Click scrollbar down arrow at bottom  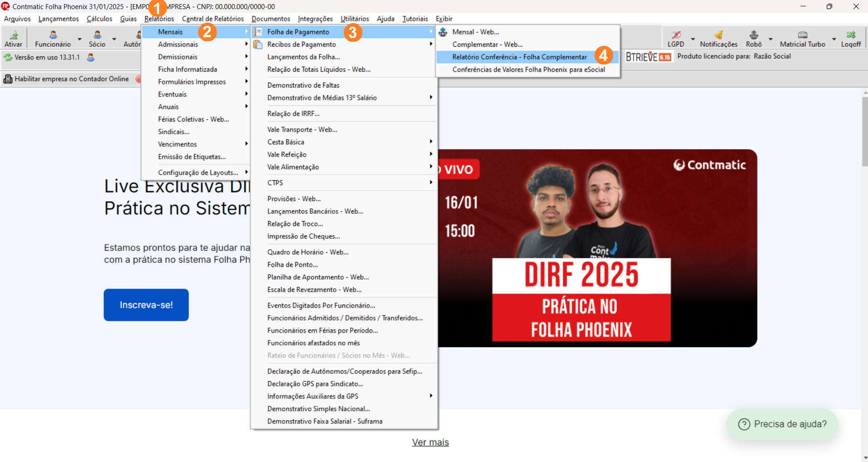(865, 458)
